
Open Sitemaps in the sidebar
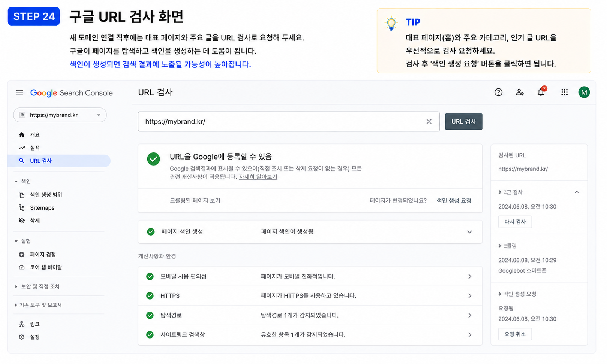42,208
